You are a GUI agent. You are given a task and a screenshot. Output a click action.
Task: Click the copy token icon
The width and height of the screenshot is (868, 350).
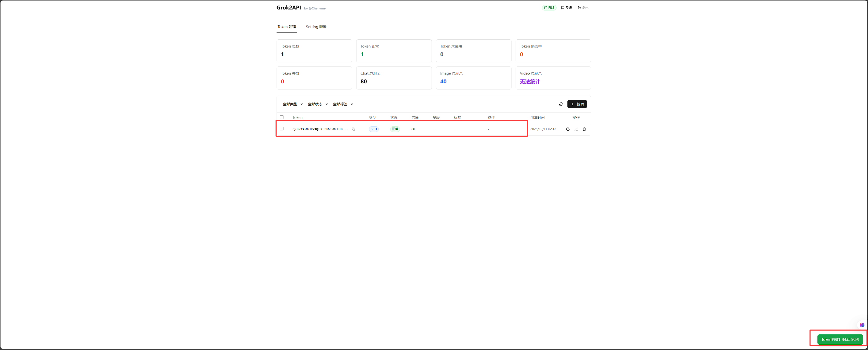(353, 129)
